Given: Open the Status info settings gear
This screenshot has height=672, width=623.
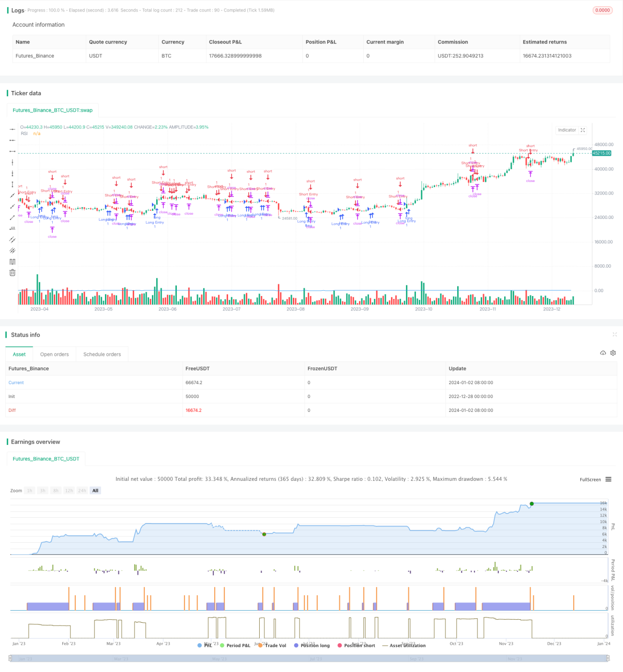Looking at the screenshot, I should coord(613,353).
